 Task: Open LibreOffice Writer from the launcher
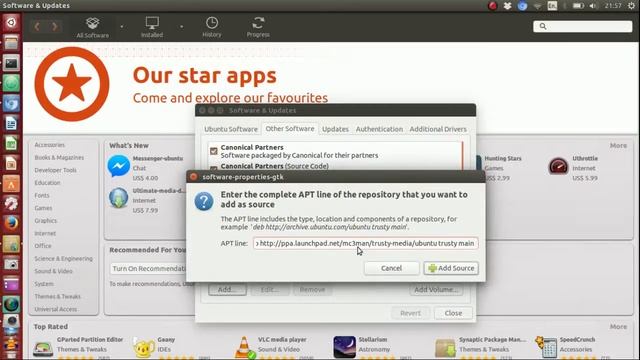[x=11, y=123]
